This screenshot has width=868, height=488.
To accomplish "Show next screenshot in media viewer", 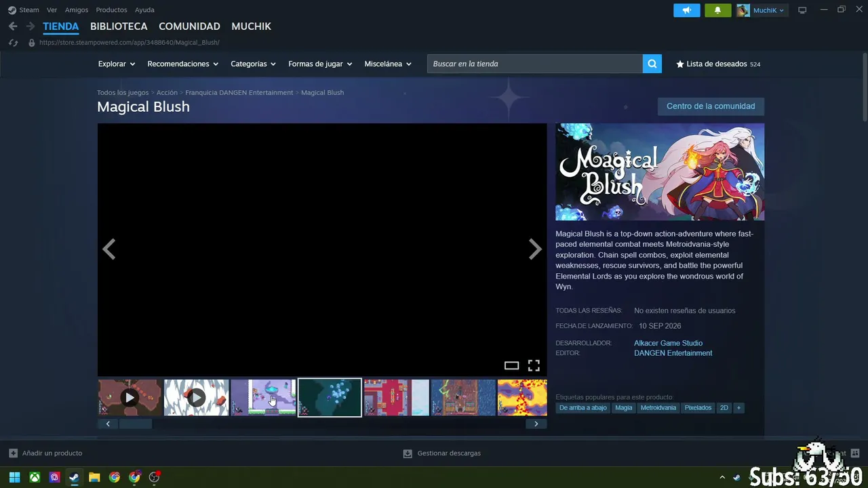I will point(535,249).
